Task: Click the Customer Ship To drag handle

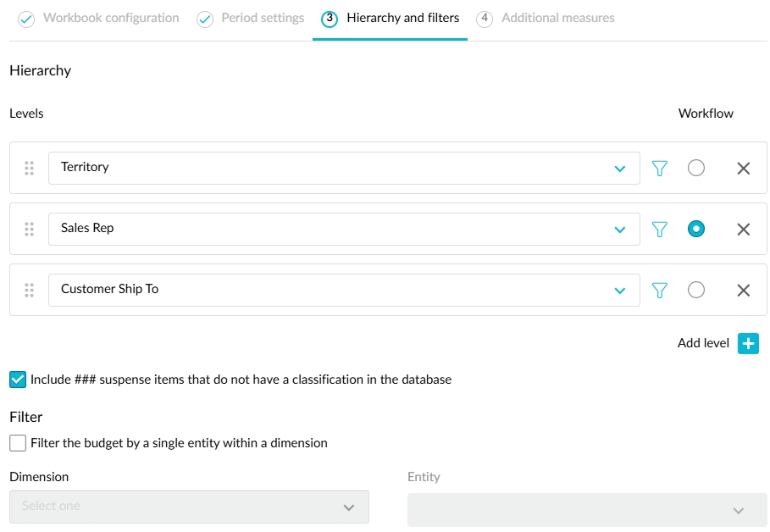Action: [30, 291]
